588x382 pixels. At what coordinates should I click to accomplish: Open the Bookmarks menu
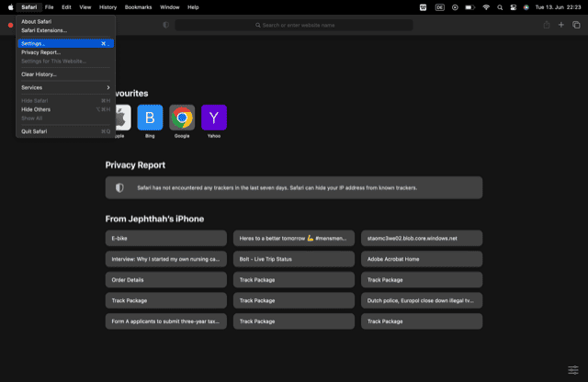[x=138, y=6]
